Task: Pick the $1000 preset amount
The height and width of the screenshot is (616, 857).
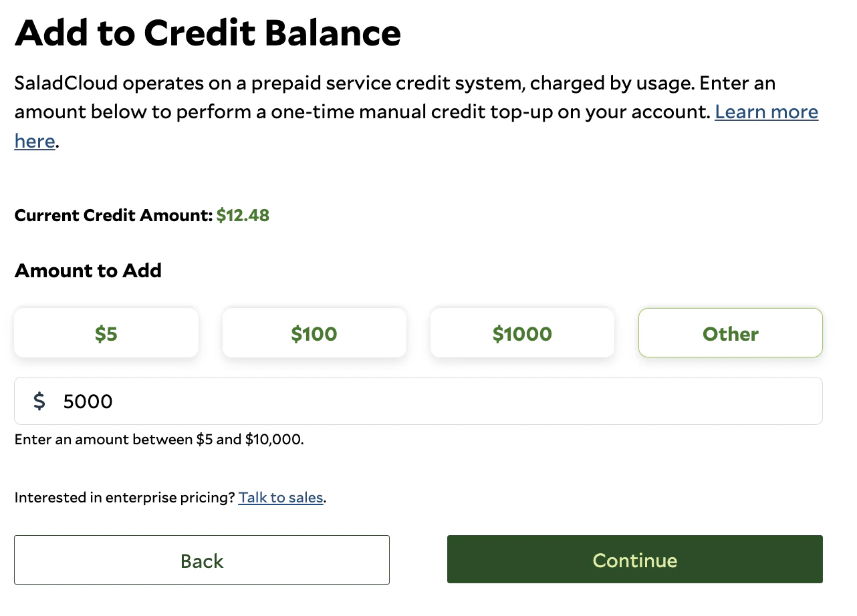Action: click(522, 333)
